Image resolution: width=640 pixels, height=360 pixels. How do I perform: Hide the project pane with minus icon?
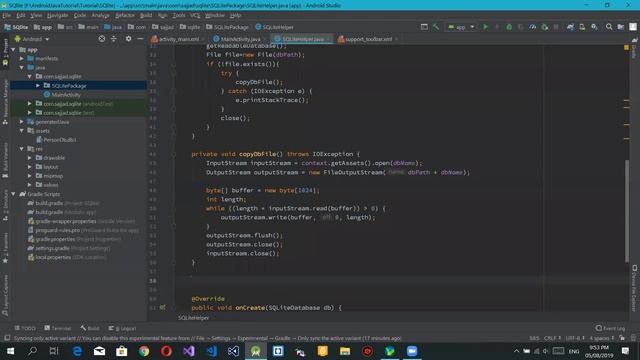(x=140, y=39)
